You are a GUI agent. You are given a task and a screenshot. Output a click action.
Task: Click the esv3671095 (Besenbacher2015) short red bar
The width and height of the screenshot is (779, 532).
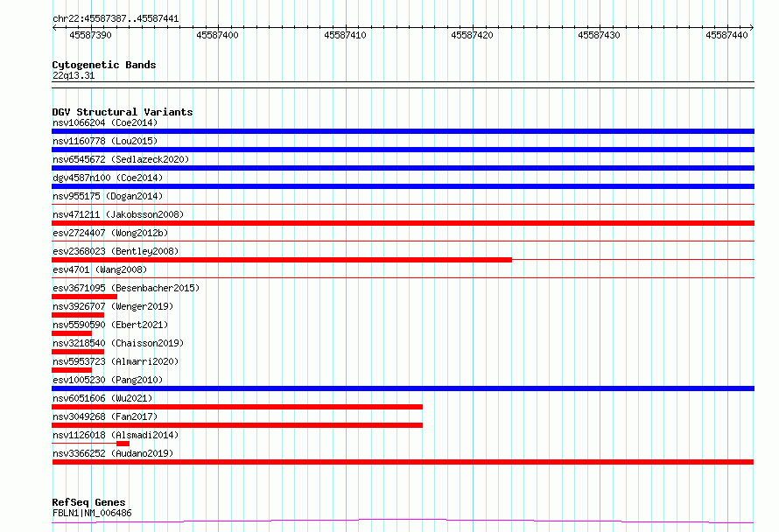tap(84, 297)
